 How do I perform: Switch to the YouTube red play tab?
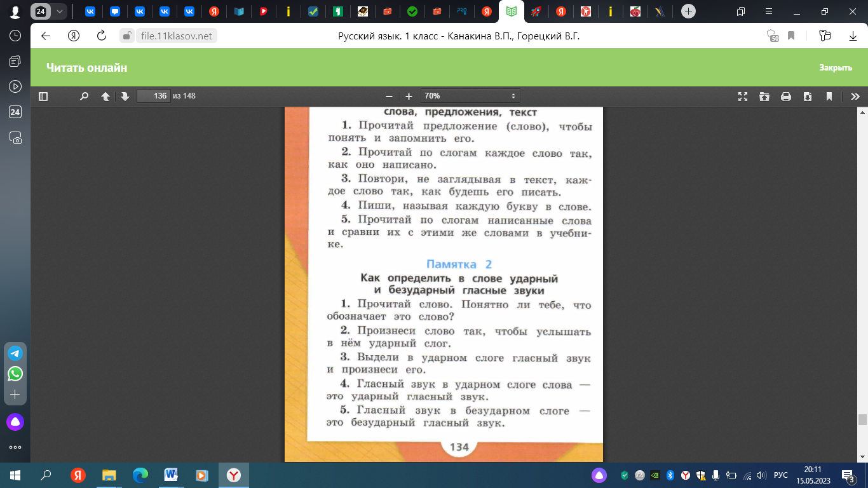(x=264, y=11)
